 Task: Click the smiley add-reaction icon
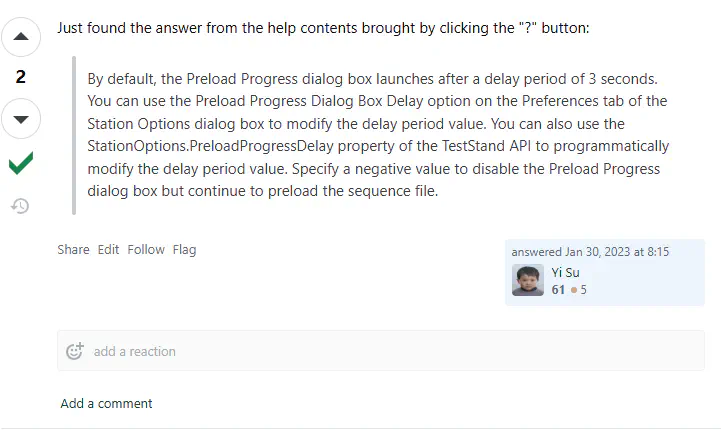pos(75,351)
